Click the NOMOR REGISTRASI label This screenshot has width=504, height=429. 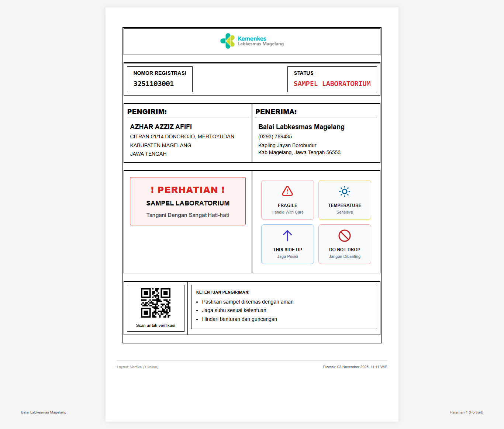click(x=160, y=73)
